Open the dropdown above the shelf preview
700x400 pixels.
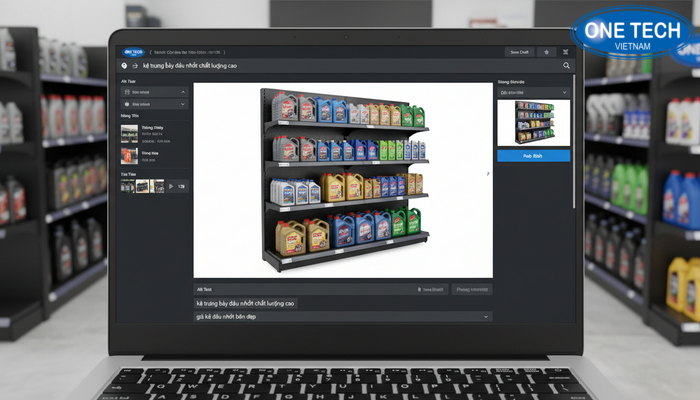[533, 91]
